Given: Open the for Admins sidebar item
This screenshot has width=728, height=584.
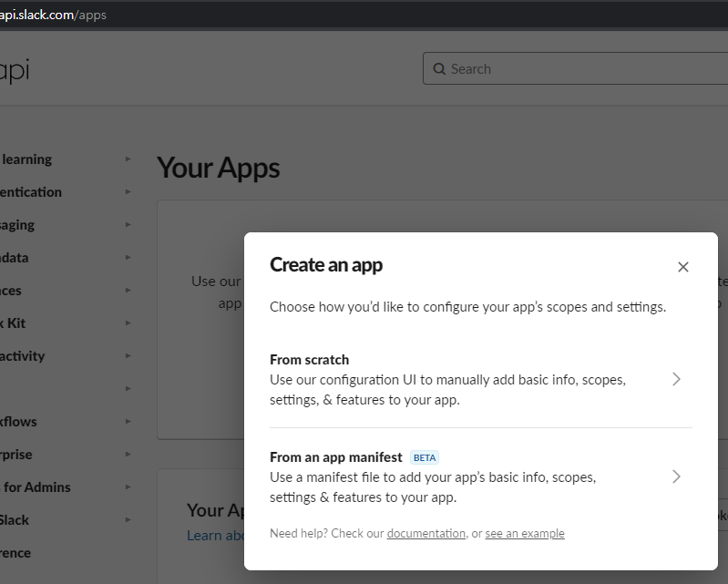Looking at the screenshot, I should click(36, 487).
